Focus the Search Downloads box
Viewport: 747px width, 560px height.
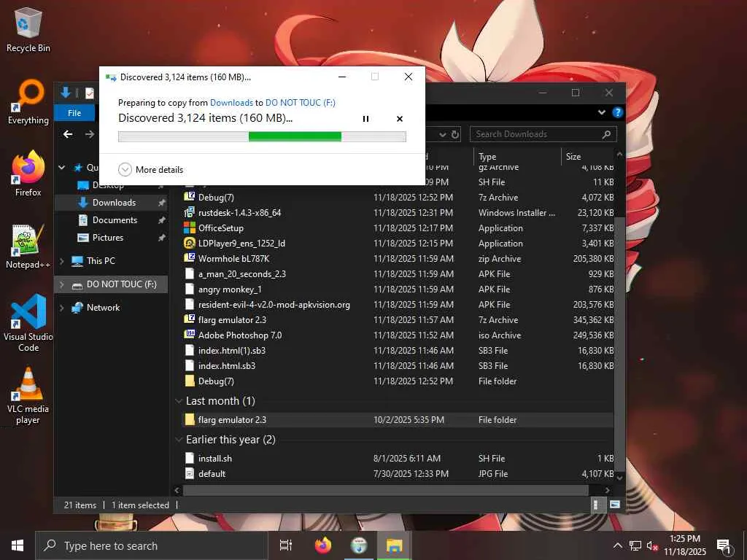coord(543,134)
